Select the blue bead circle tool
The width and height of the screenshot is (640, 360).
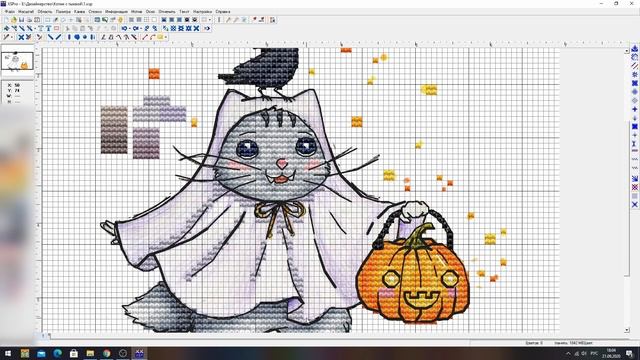pyautogui.click(x=85, y=37)
